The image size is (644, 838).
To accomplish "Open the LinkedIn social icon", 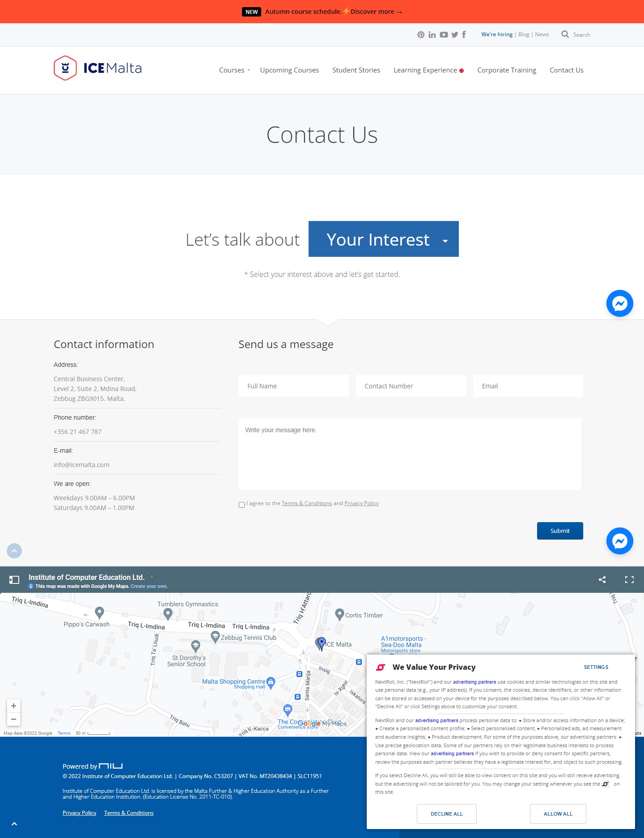I will (432, 35).
